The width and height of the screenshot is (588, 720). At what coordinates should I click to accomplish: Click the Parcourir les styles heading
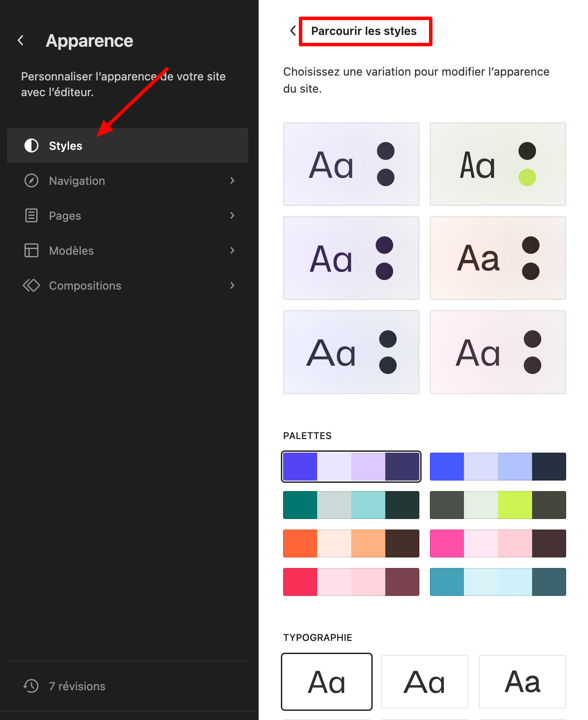coord(364,31)
